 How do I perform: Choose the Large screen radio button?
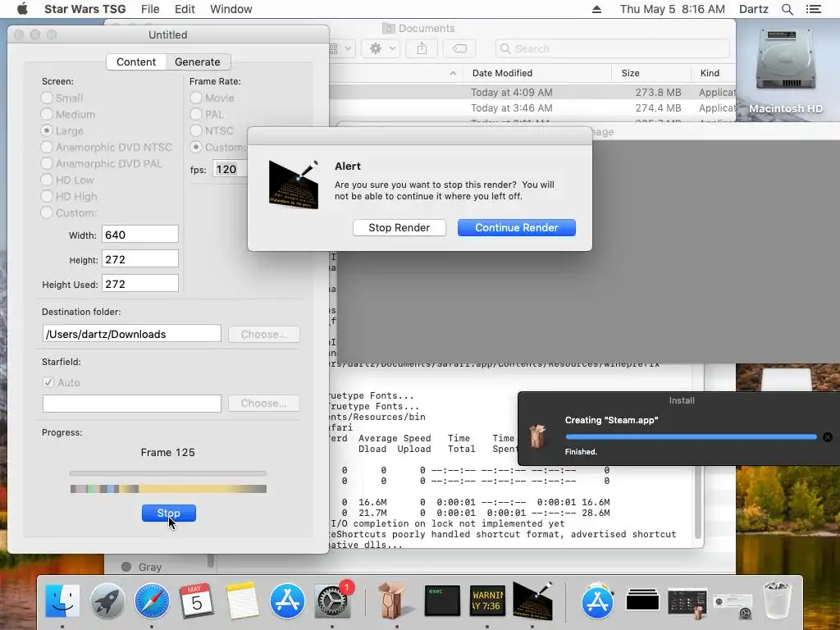47,130
